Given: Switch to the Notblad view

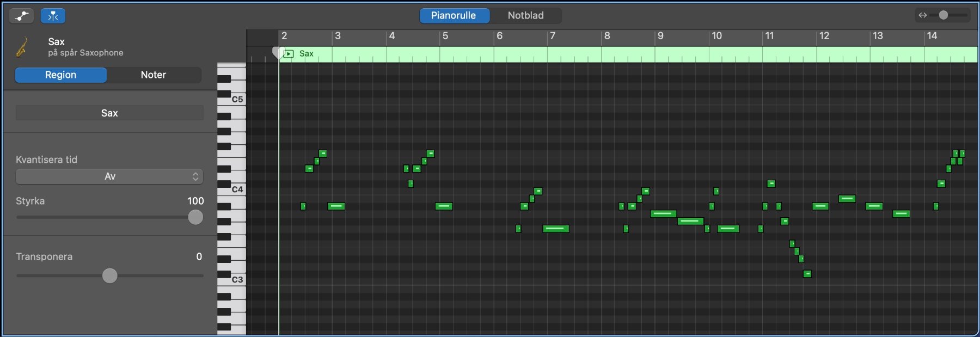Looking at the screenshot, I should click(x=525, y=15).
